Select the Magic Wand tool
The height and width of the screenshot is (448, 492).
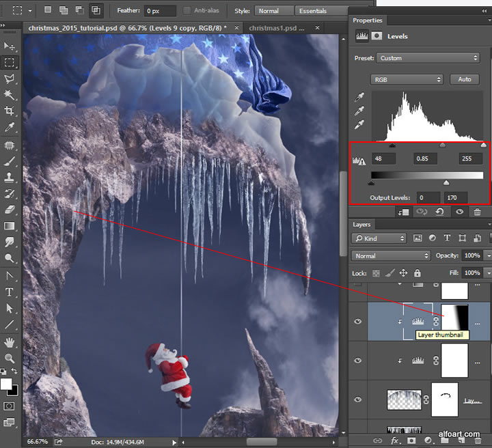point(10,95)
